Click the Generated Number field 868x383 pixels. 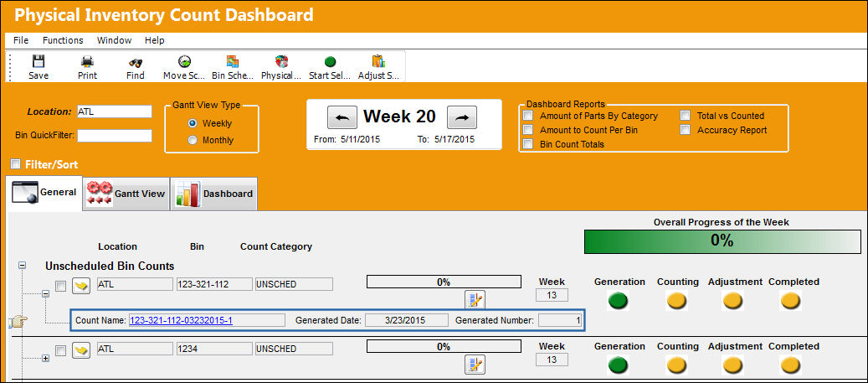click(x=560, y=320)
